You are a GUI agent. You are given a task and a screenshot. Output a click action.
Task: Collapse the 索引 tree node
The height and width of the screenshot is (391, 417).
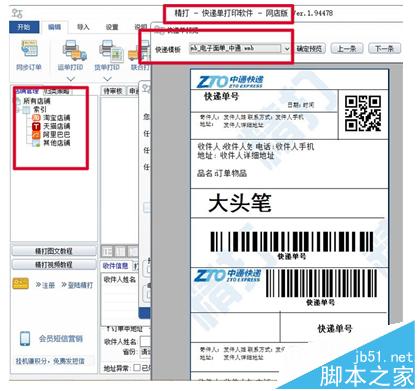click(18, 110)
